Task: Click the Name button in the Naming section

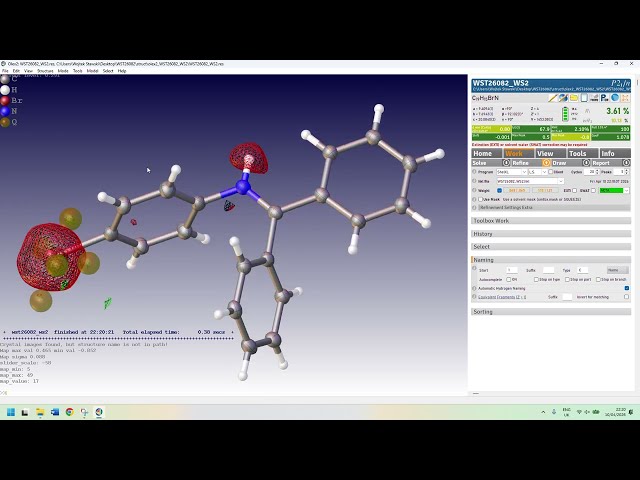Action: point(618,270)
